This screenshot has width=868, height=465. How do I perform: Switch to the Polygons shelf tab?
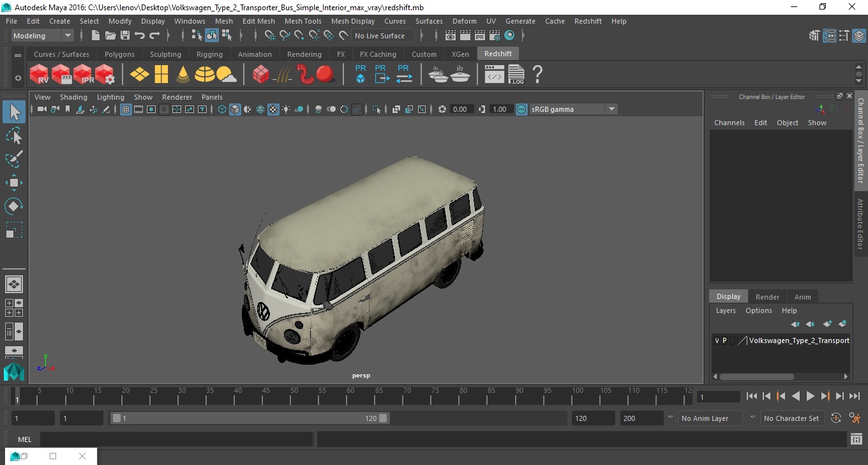119,54
